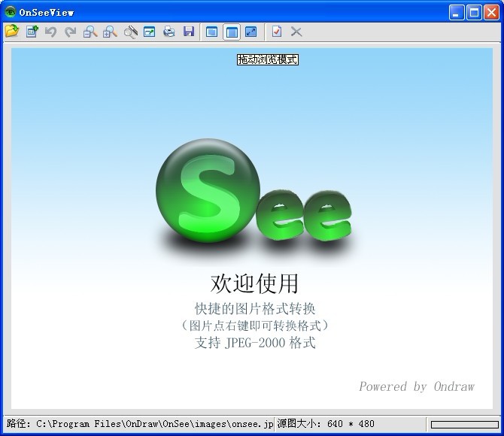Image resolution: width=504 pixels, height=436 pixels.
Task: Click the displayed See welcome image
Action: pos(252,229)
